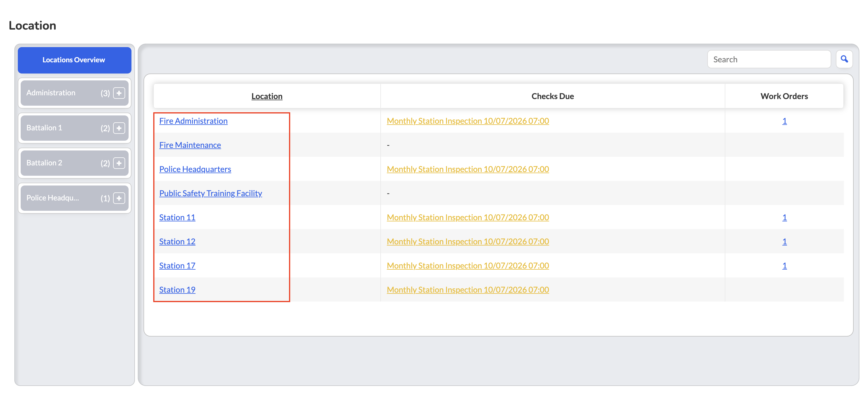Open Station 12 Monthly Station Inspection check
This screenshot has height=398, width=868.
[468, 241]
